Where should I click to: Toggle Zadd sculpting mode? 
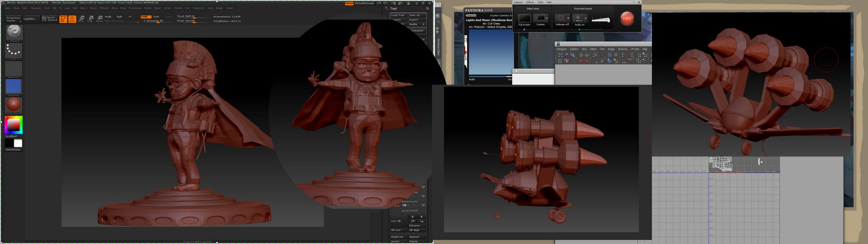pyautogui.click(x=146, y=17)
